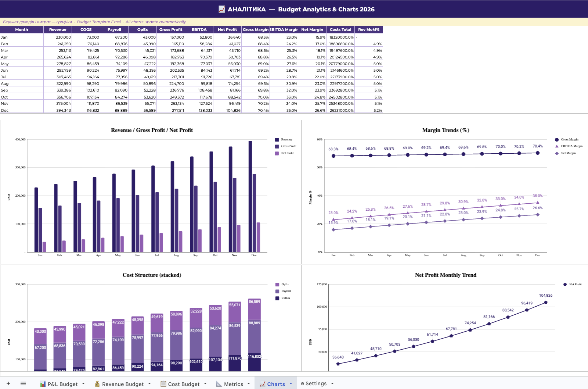Click Gross Margin legend marker
This screenshot has height=389, width=588.
point(557,139)
